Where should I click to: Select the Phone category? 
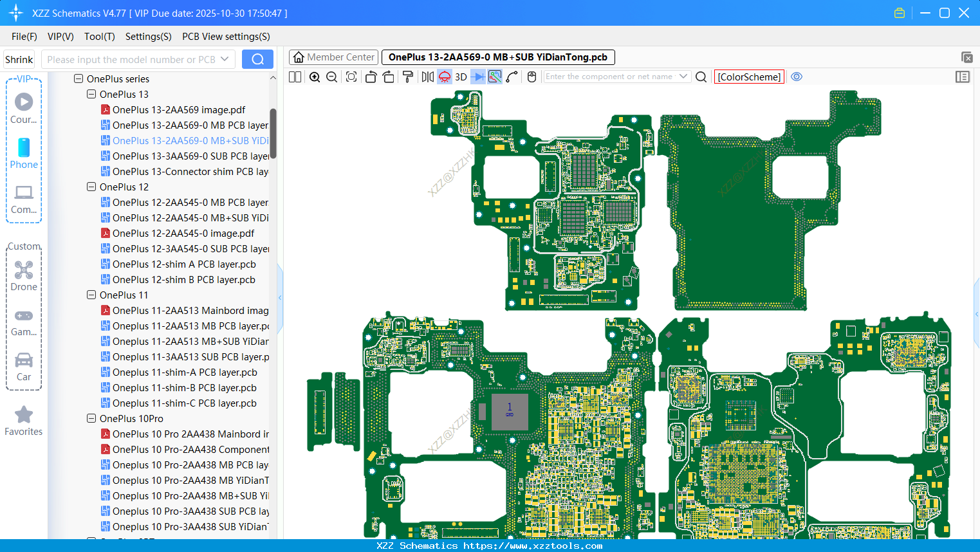tap(24, 153)
